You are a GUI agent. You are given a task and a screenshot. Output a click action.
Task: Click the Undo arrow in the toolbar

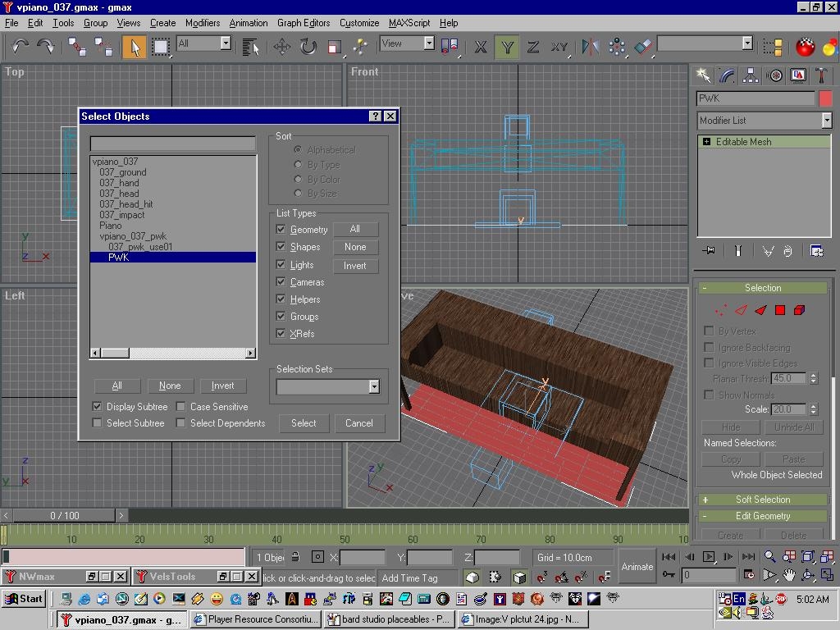coord(21,47)
